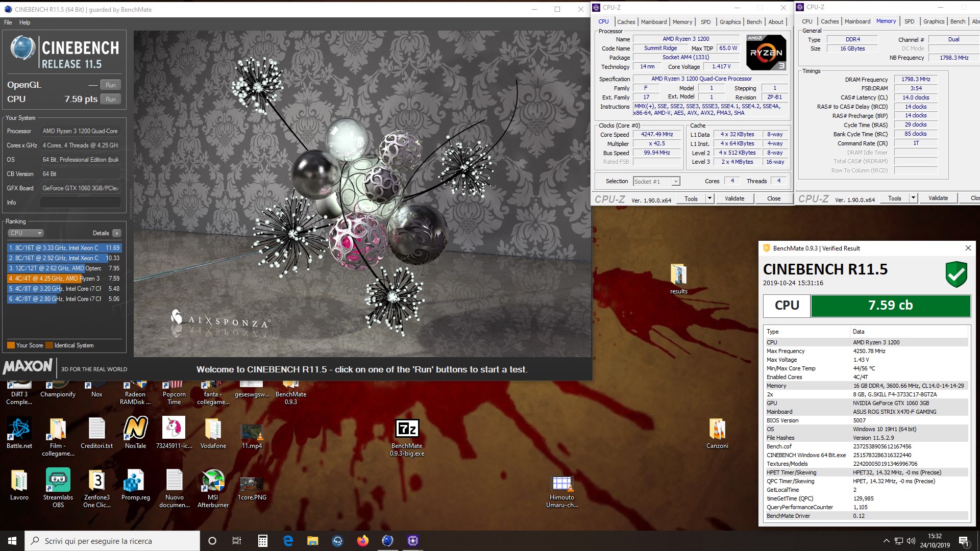This screenshot has width=980, height=551.
Task: Switch to Bench tab in first CPU-Z
Action: [x=754, y=22]
